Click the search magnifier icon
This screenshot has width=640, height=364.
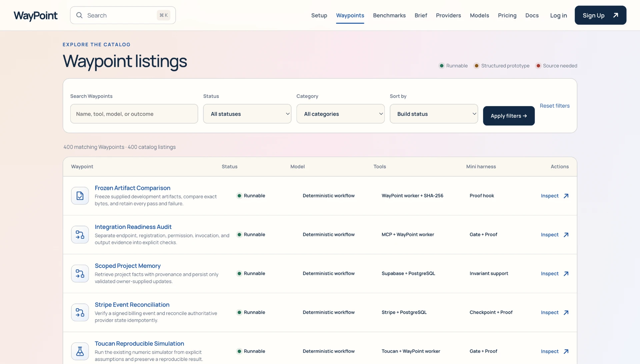point(79,15)
